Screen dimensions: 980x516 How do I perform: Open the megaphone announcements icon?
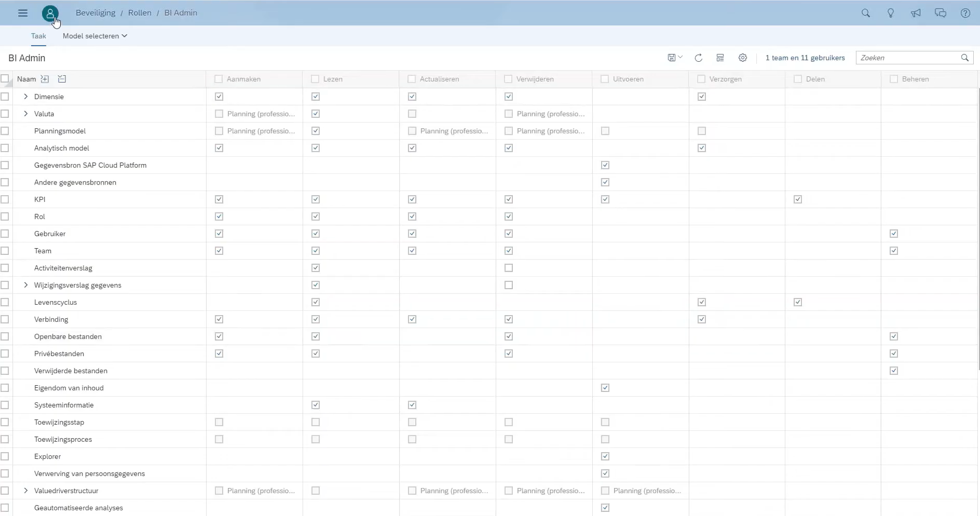[915, 13]
